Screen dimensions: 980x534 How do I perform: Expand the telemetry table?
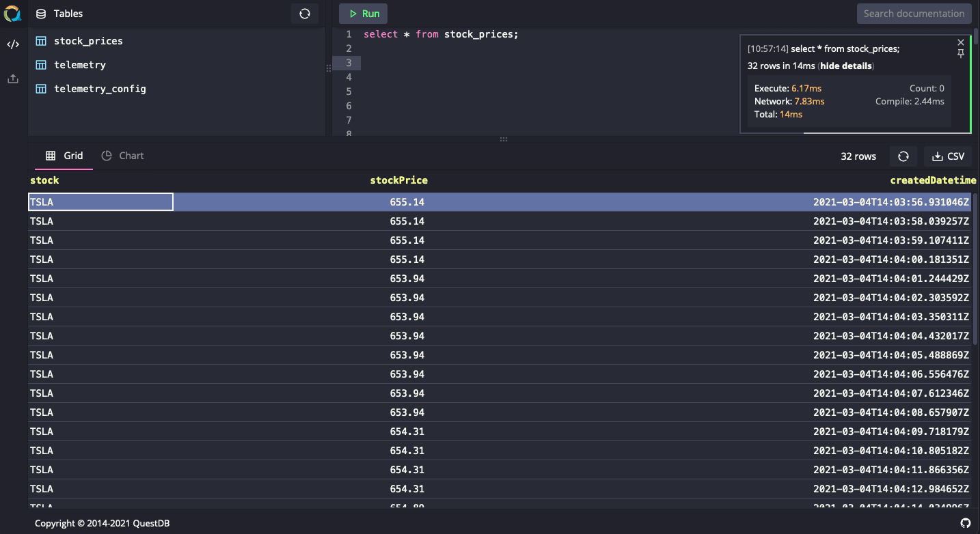[80, 65]
